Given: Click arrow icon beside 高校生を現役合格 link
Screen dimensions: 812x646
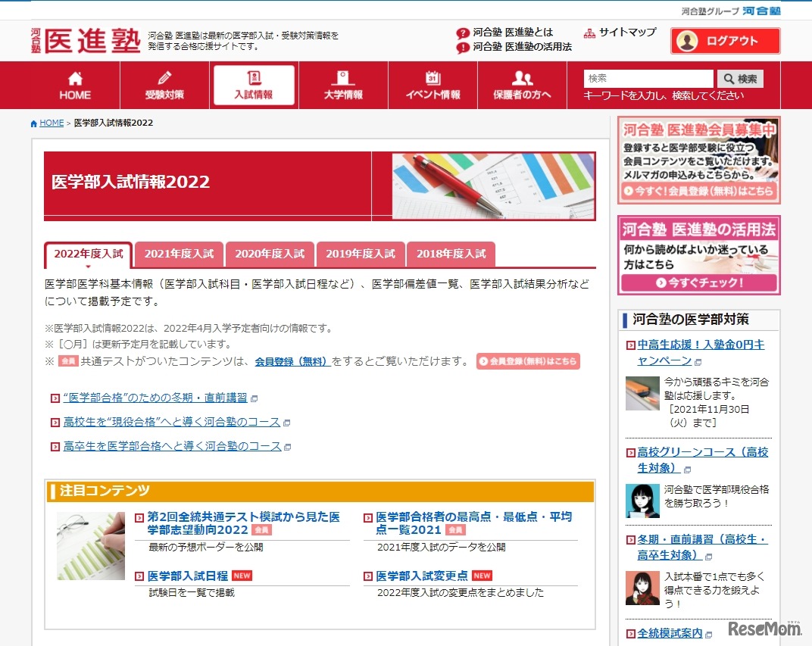Looking at the screenshot, I should coord(55,423).
